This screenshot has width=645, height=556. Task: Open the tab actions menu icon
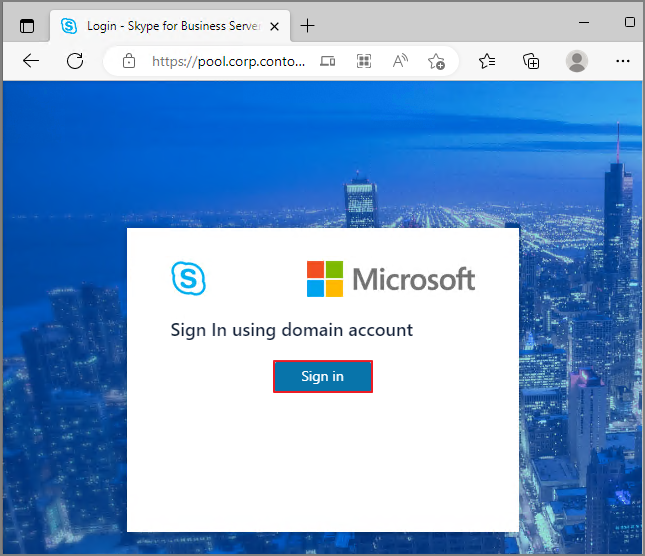[27, 26]
